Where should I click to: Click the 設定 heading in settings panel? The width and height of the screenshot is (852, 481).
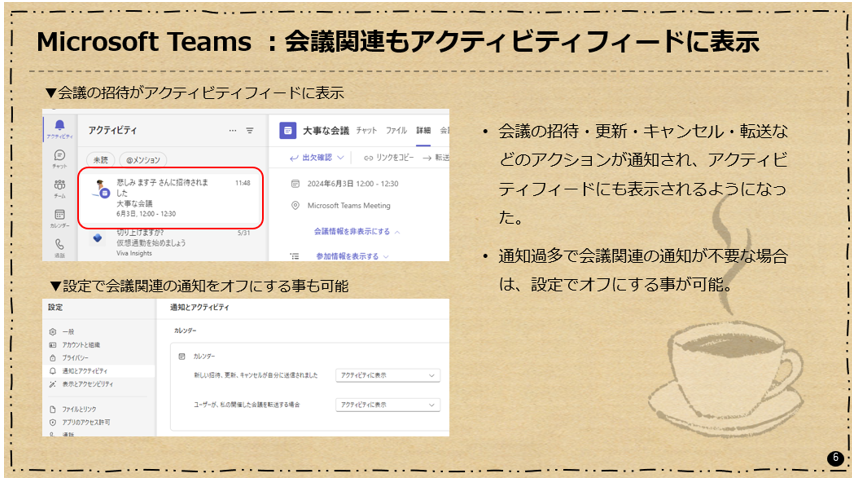(55, 308)
